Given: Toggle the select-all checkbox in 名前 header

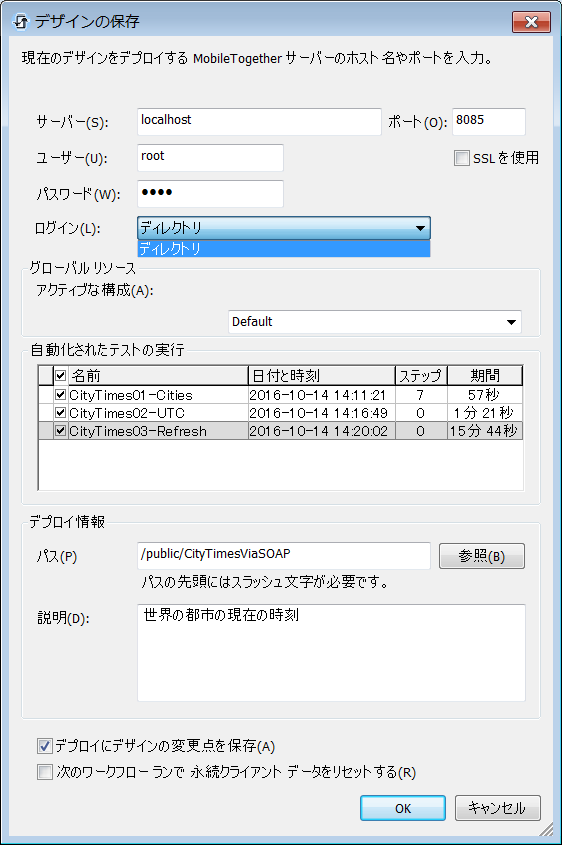Looking at the screenshot, I should pos(60,376).
